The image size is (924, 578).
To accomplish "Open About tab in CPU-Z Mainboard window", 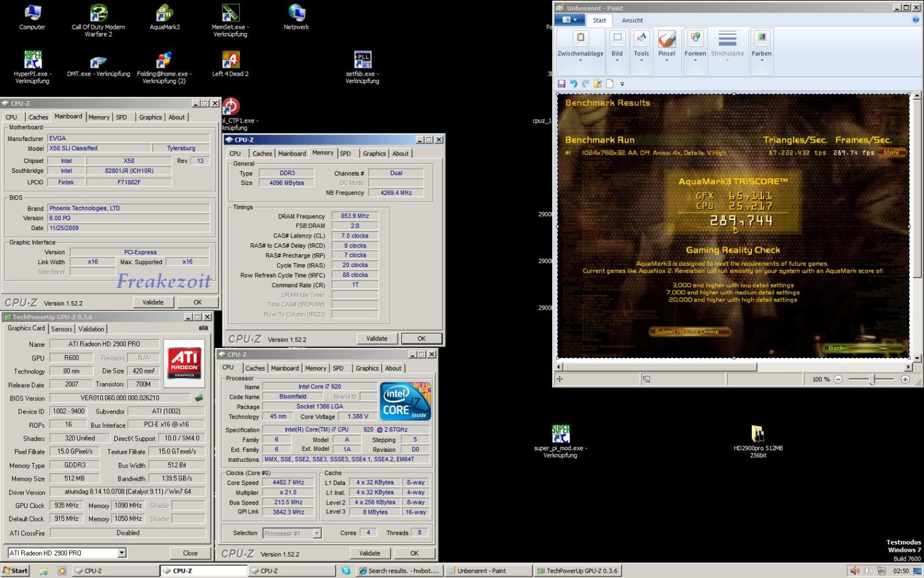I will tap(177, 117).
